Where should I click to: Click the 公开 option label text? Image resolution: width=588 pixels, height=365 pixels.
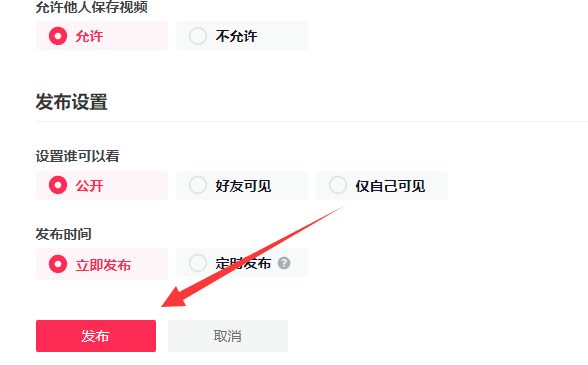89,186
